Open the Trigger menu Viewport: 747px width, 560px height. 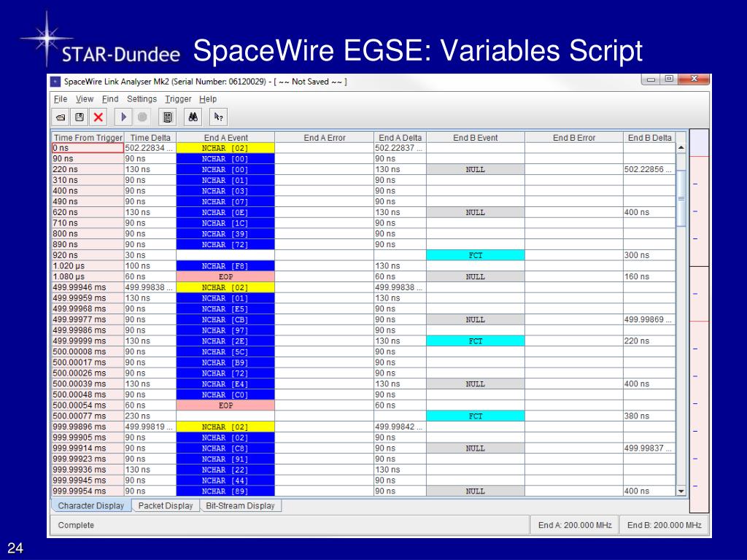tap(178, 99)
